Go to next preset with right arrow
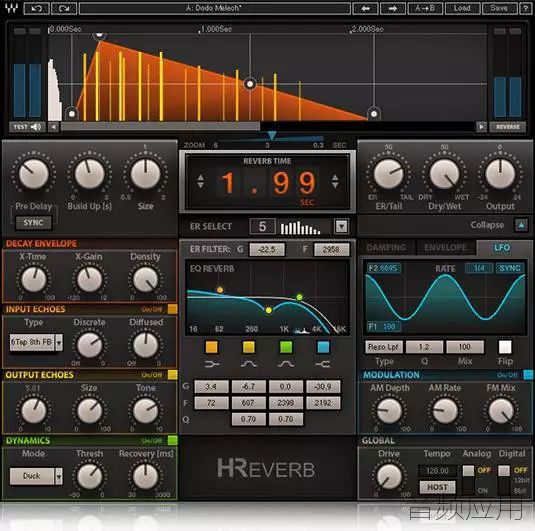Screen dimensions: 535x531 tap(393, 8)
